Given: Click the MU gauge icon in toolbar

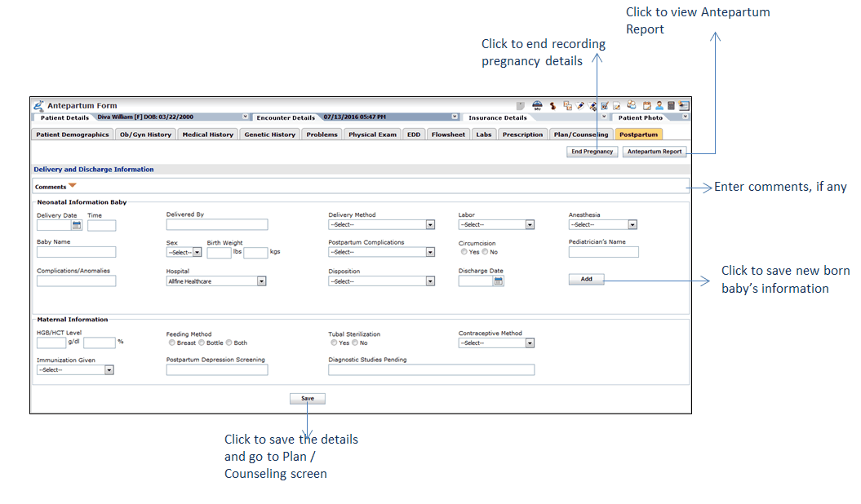Looking at the screenshot, I should [537, 105].
